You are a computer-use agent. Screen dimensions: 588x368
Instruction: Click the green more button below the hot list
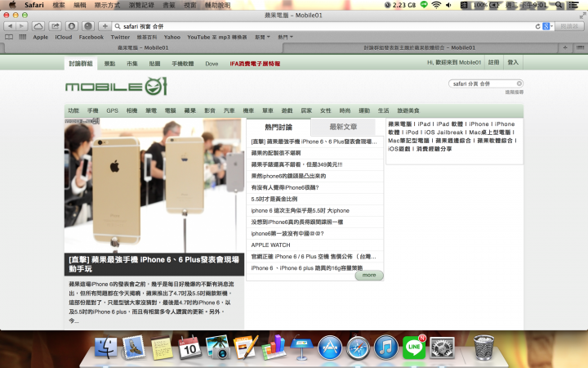(x=369, y=276)
